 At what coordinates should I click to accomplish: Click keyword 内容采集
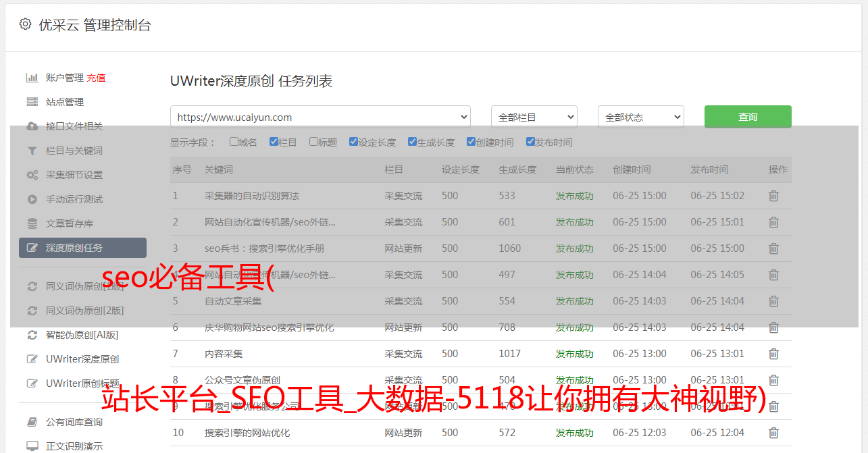tap(224, 354)
